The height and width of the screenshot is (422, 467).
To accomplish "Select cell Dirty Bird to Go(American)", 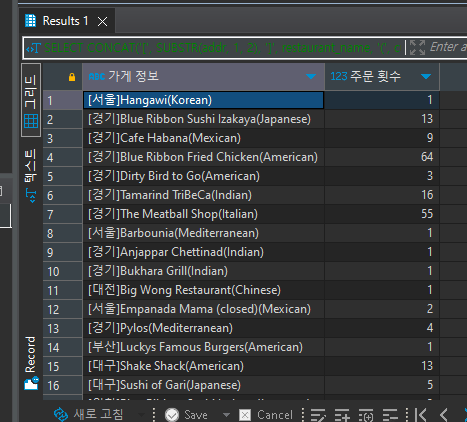I will click(203, 176).
